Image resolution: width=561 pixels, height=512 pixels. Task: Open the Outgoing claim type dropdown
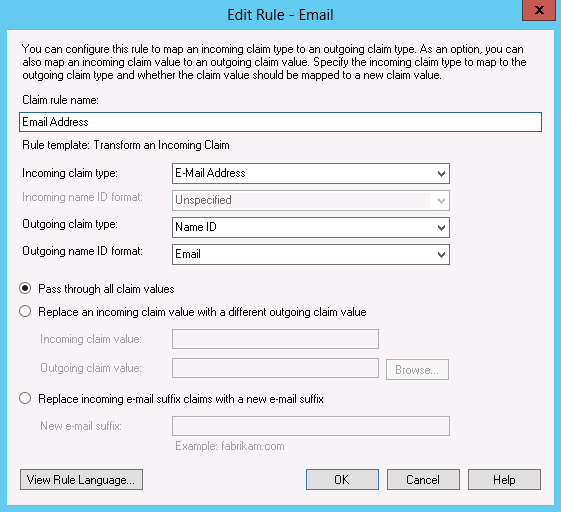(311, 228)
